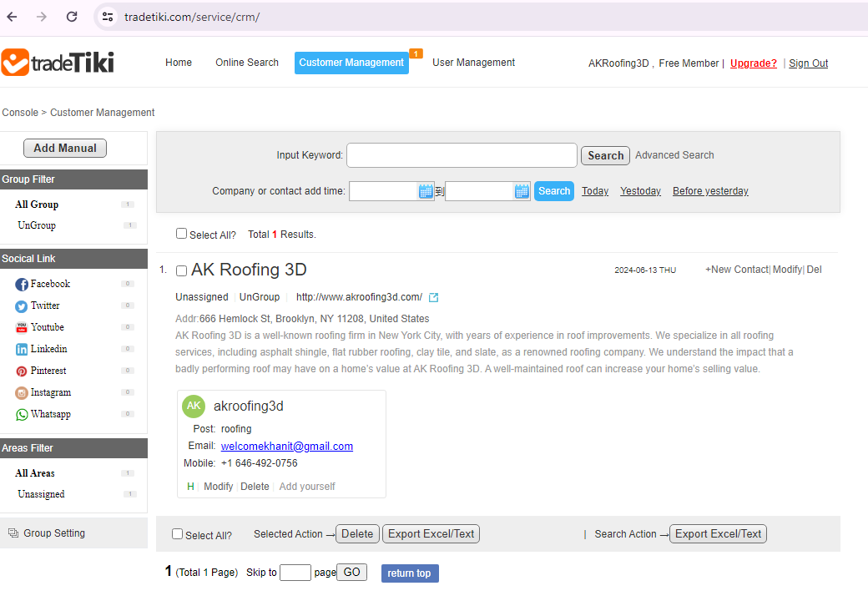Viewport: 868px width, 606px height.
Task: Go back in browser history
Action: (x=13, y=17)
